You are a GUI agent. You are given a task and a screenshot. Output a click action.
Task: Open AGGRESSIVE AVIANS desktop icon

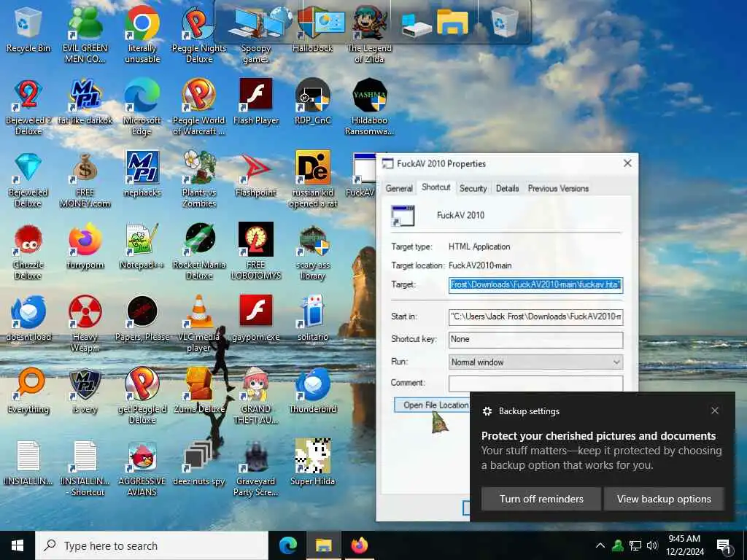142,469
